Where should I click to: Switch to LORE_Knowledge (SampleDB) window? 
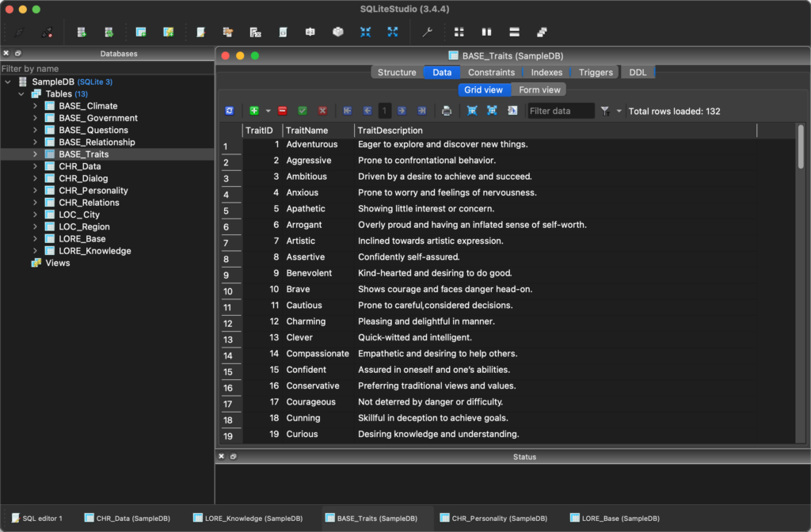pos(248,518)
